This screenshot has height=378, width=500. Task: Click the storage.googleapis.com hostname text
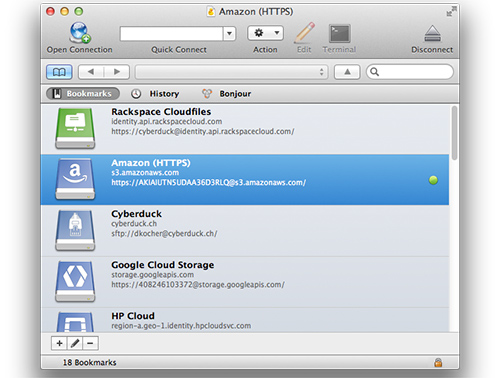[x=152, y=275]
